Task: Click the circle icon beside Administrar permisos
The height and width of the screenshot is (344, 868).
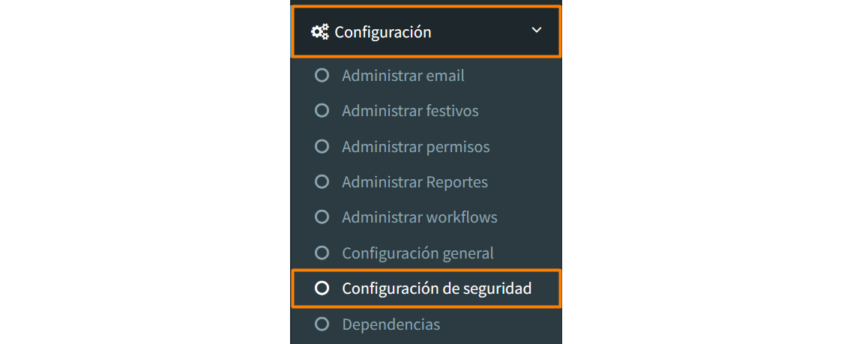Action: click(322, 147)
